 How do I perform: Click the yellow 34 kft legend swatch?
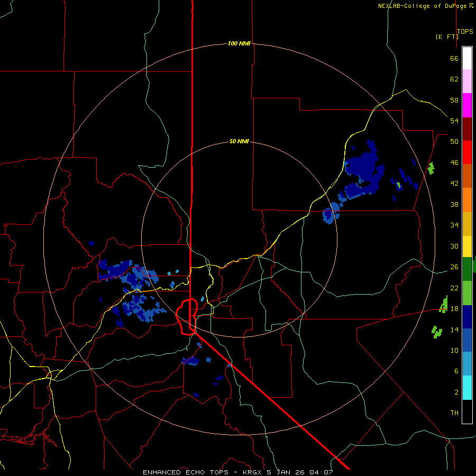467,246
